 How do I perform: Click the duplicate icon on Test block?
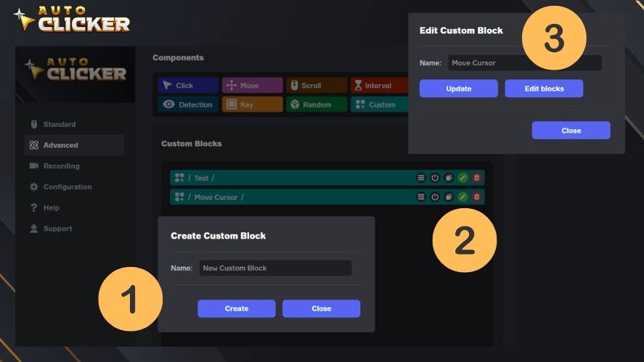pyautogui.click(x=449, y=178)
